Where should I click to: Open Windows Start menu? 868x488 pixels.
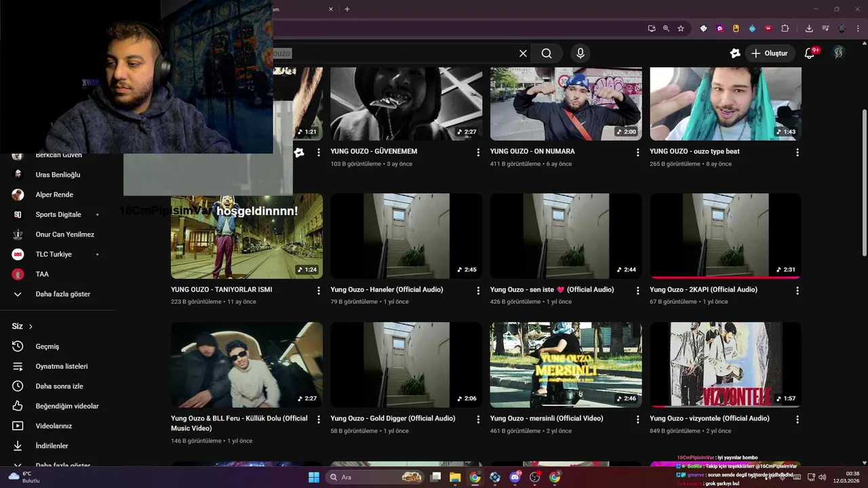[314, 477]
